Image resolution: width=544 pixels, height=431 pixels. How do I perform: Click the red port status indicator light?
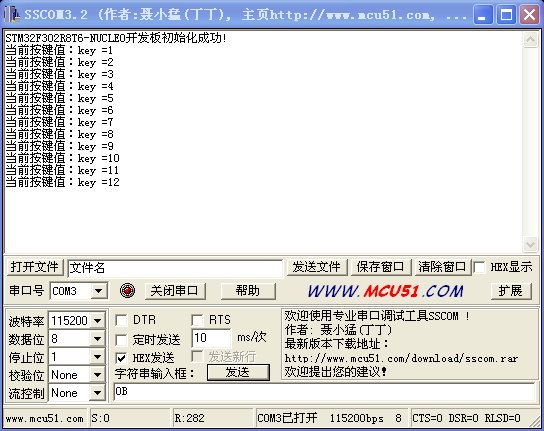pyautogui.click(x=127, y=290)
